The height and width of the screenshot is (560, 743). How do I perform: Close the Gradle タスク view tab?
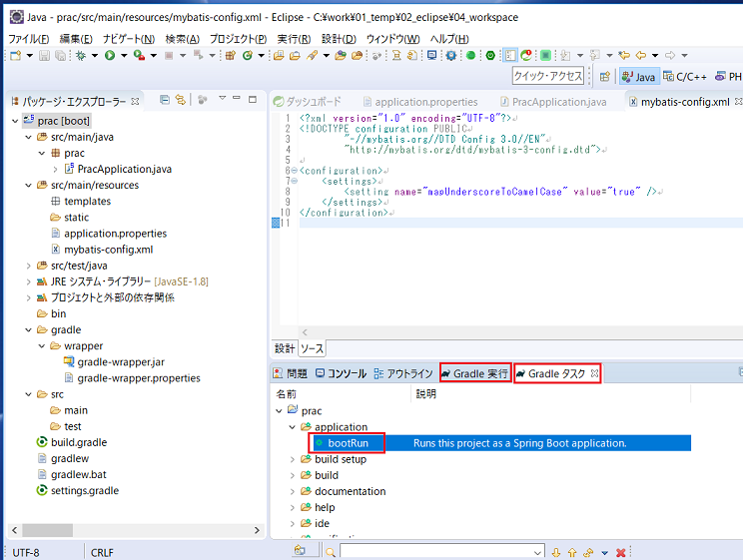[594, 373]
